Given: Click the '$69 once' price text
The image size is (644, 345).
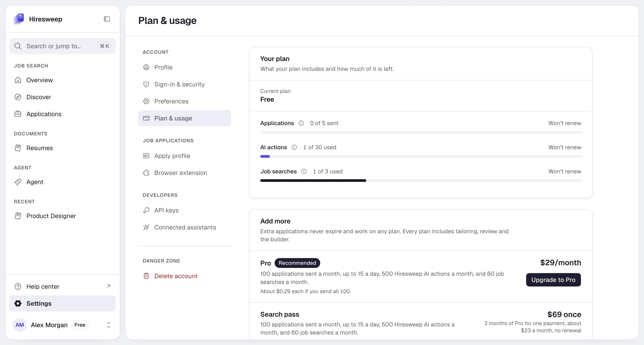Looking at the screenshot, I should click(x=564, y=314).
